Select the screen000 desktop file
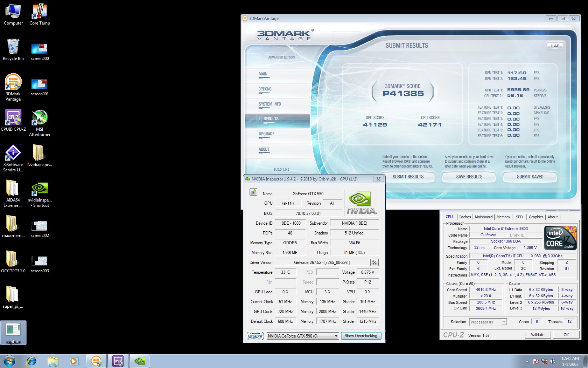This screenshot has height=368, width=588. click(x=40, y=52)
